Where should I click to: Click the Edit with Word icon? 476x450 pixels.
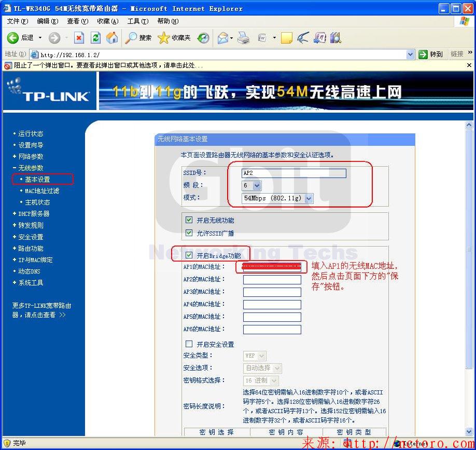click(x=262, y=38)
